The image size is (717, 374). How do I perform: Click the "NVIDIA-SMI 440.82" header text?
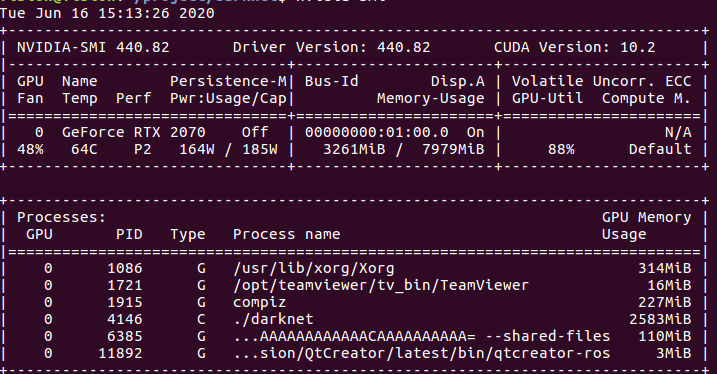point(93,48)
